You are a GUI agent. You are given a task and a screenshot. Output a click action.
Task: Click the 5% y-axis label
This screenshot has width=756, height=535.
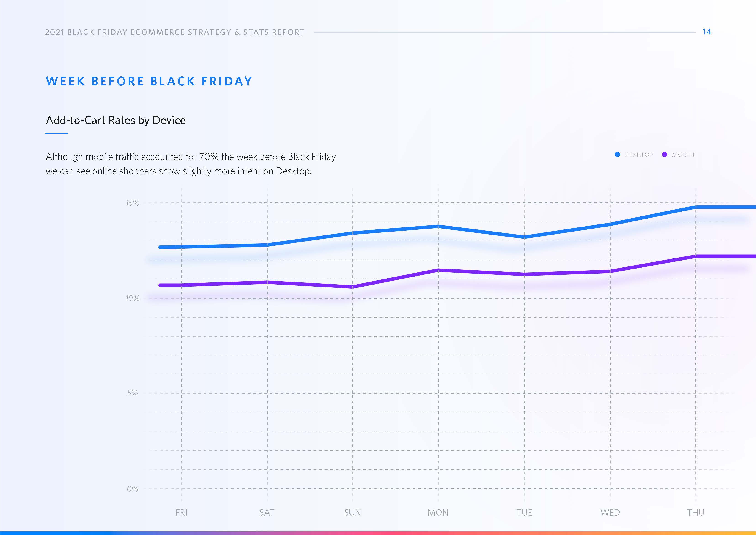pyautogui.click(x=132, y=393)
